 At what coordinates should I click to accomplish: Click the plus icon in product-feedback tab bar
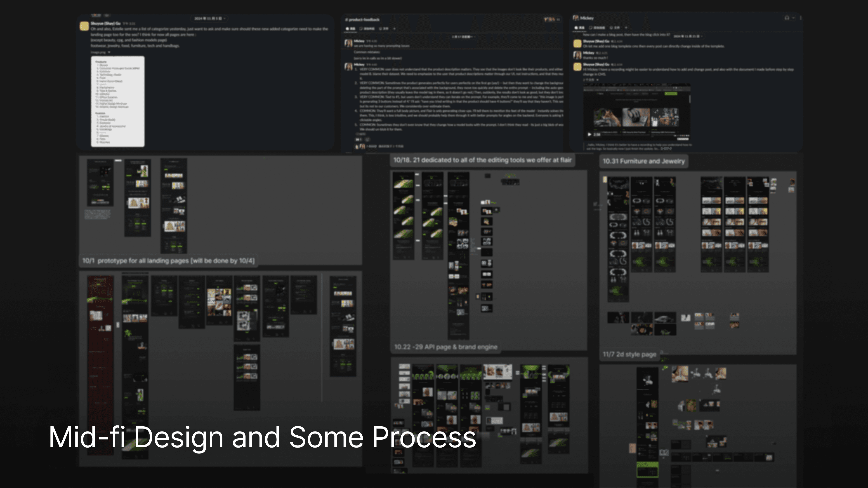tap(394, 29)
